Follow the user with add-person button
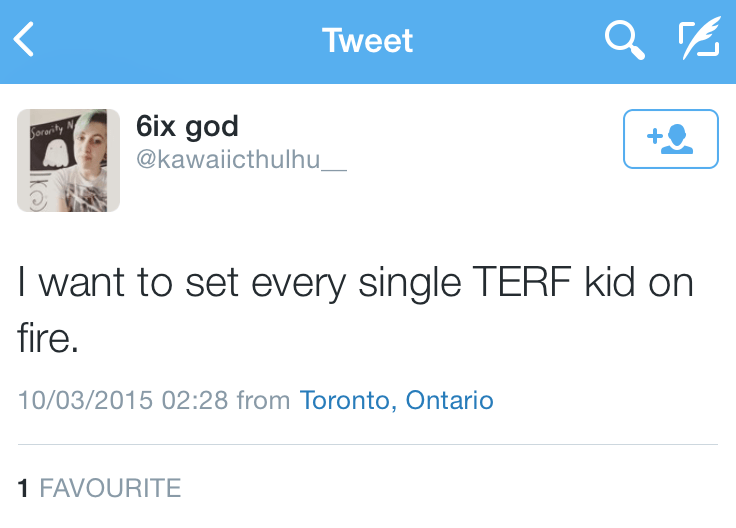Screen dimensions: 736x528 pos(670,139)
